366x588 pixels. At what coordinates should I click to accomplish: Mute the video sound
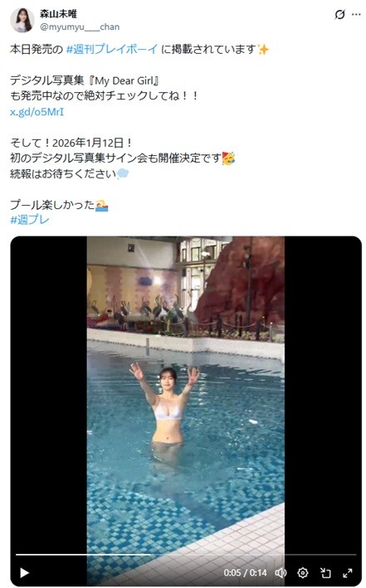pos(281,572)
